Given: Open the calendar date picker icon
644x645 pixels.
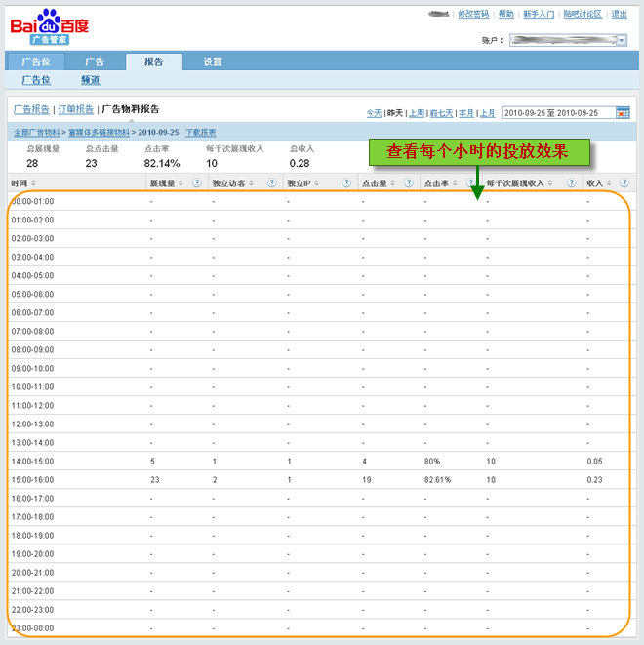Looking at the screenshot, I should click(623, 113).
